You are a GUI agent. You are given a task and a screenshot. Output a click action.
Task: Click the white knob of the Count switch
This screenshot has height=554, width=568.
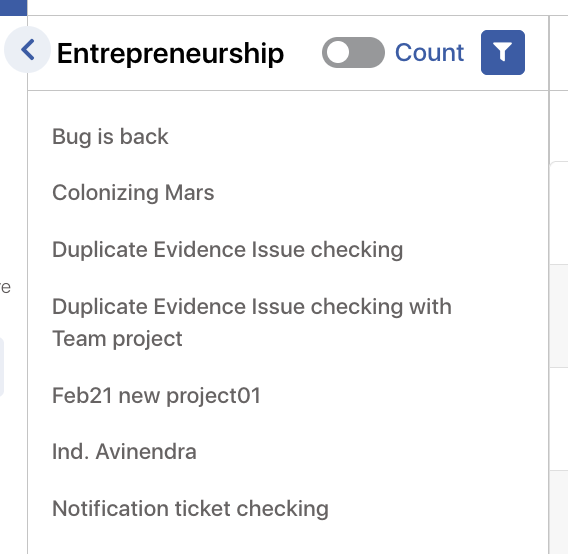338,53
